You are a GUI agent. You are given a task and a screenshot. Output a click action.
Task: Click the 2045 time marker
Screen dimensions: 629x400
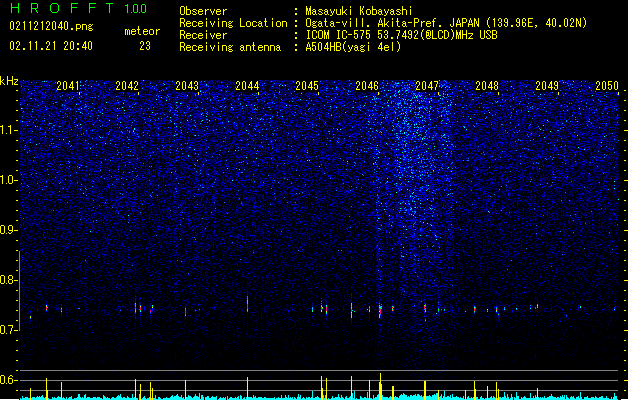(x=307, y=86)
